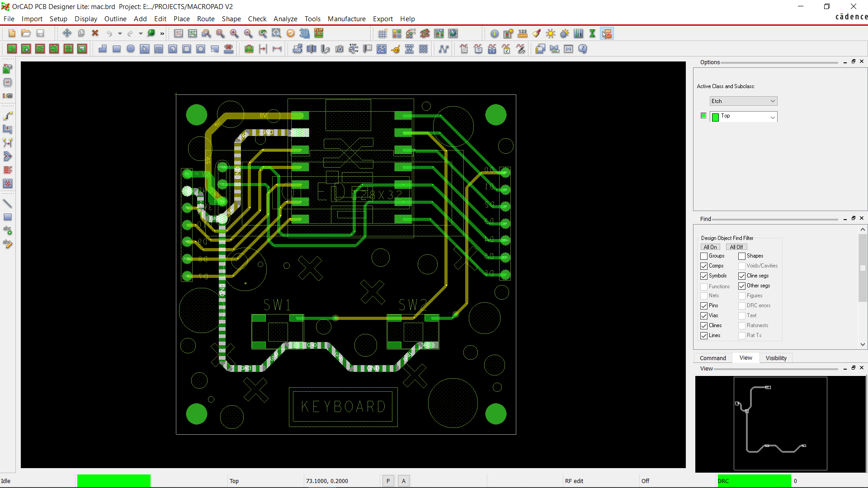The width and height of the screenshot is (868, 488).
Task: Select the Add Connect route tool
Action: [x=8, y=116]
